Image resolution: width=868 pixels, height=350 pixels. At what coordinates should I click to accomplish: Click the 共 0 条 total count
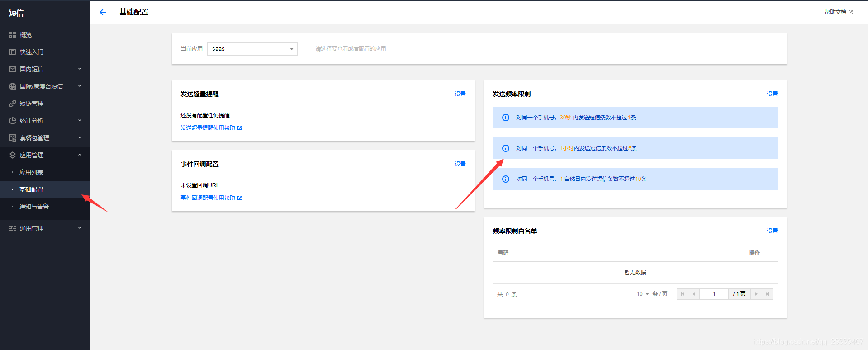coord(507,294)
